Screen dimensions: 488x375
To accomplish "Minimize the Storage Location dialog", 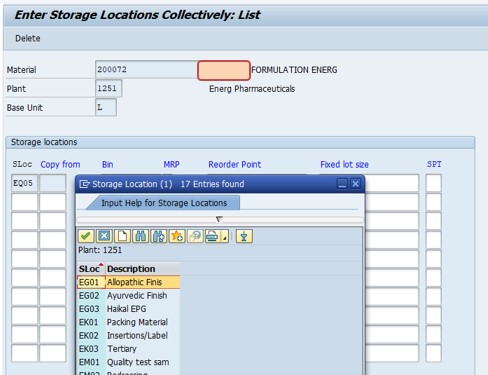I will coord(342,184).
